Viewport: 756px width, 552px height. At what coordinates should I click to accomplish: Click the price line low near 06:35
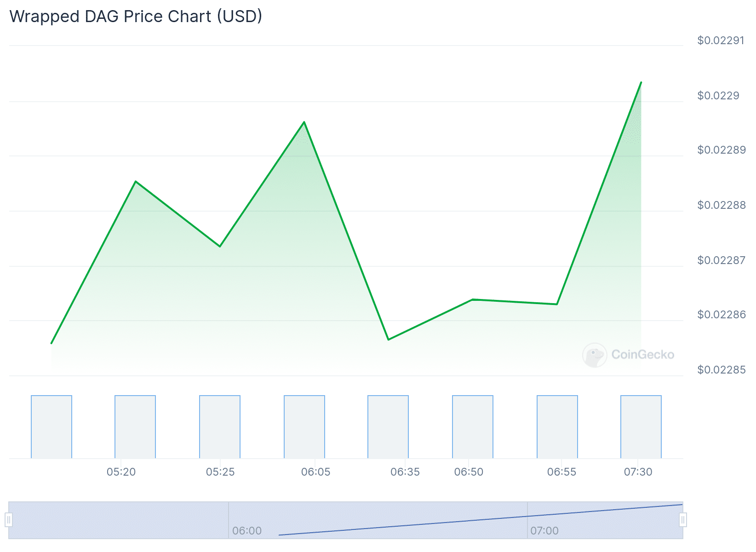coord(389,339)
